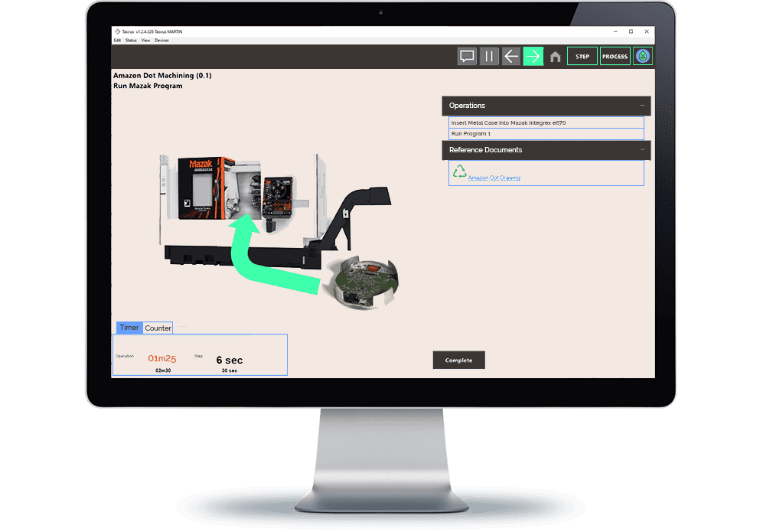
Task: Open the Devices menu
Action: click(161, 41)
